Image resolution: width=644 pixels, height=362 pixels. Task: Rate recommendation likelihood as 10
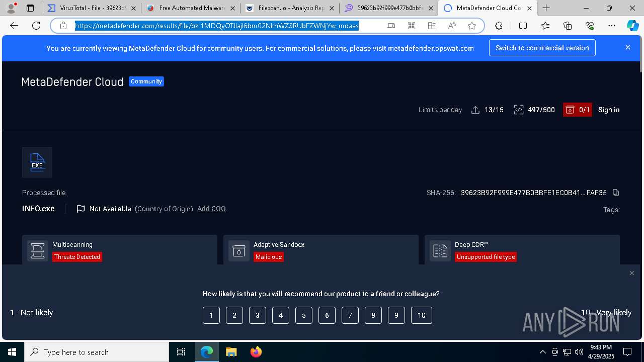point(422,315)
